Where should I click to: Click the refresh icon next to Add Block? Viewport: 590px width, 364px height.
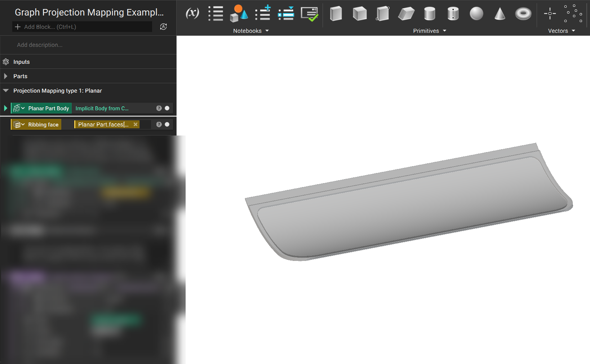[163, 27]
